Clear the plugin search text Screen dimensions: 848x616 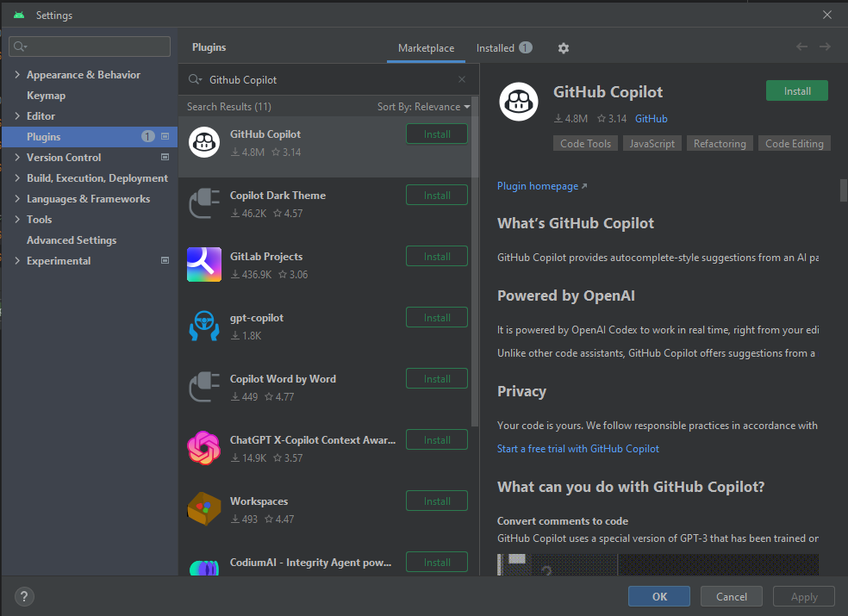(461, 79)
